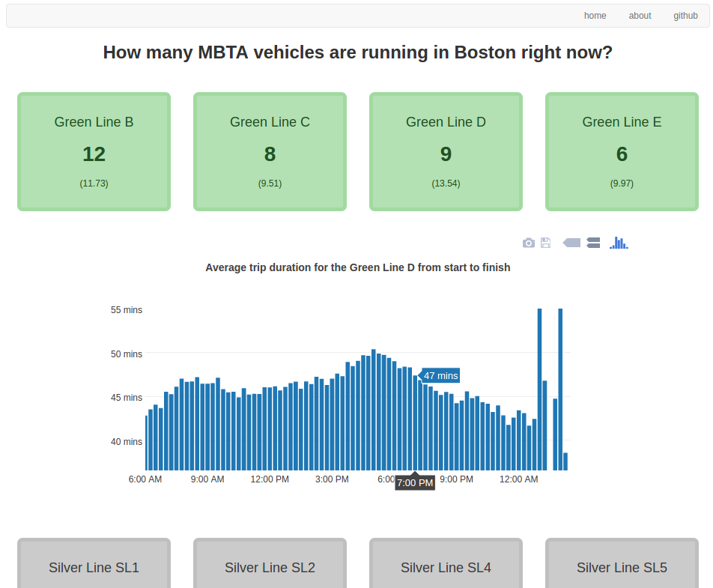Select the Green Line E card
The height and width of the screenshot is (588, 713).
coord(622,151)
